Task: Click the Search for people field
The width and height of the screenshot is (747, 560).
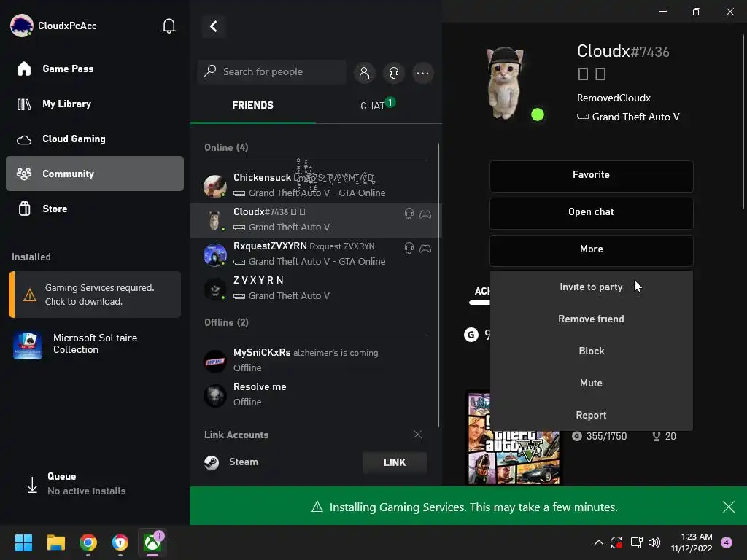Action: (271, 72)
